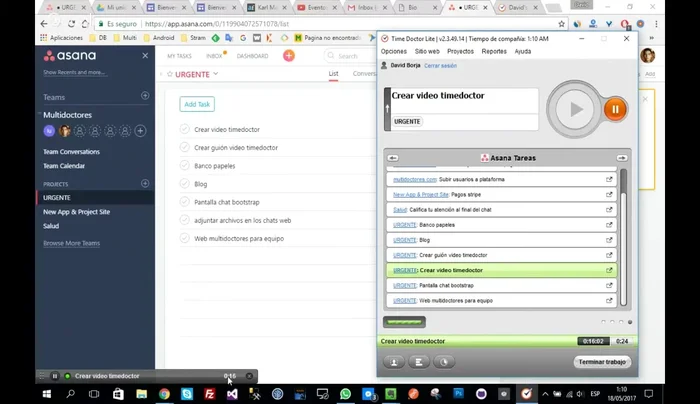Open external link for Subir usuarios a plataforma
The height and width of the screenshot is (404, 700).
[609, 179]
